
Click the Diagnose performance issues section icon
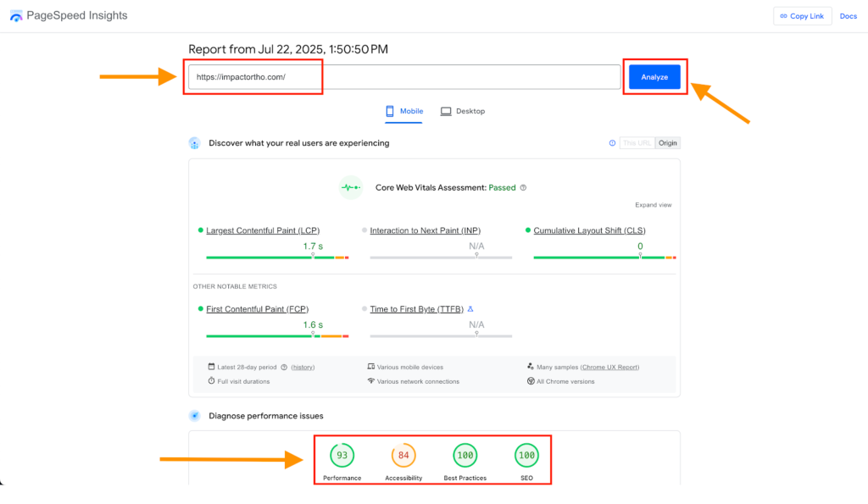coord(194,416)
